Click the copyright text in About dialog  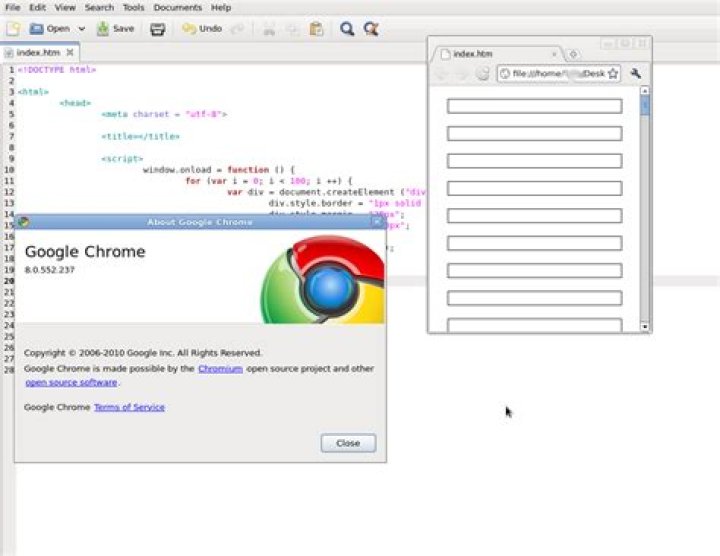click(143, 353)
